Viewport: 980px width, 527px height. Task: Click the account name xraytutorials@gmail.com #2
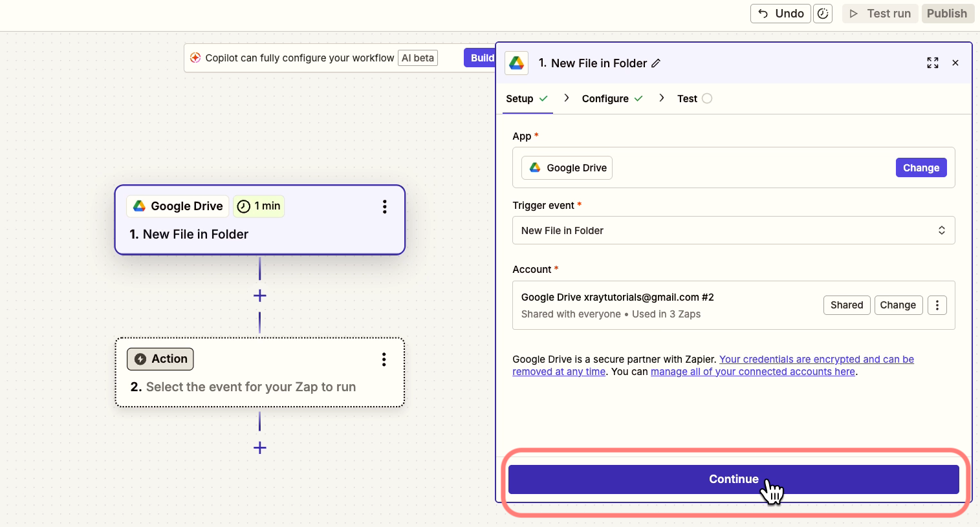[617, 297]
